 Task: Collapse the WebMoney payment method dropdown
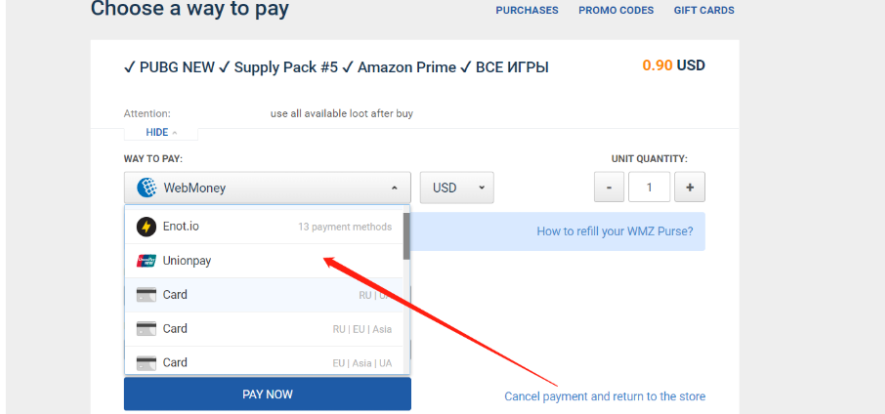[x=267, y=188]
